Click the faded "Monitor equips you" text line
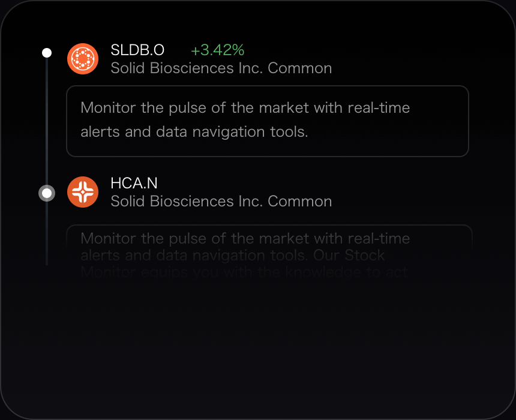Viewport: 516px width, 420px height. point(244,272)
